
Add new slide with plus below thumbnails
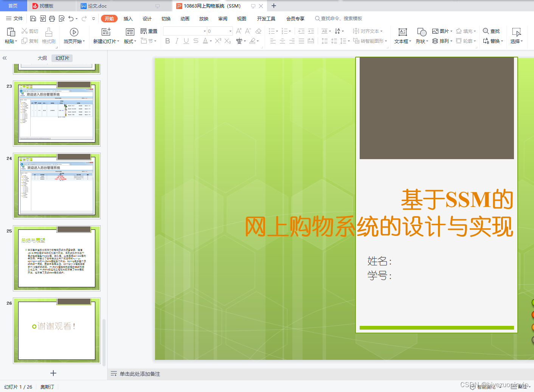coord(53,373)
